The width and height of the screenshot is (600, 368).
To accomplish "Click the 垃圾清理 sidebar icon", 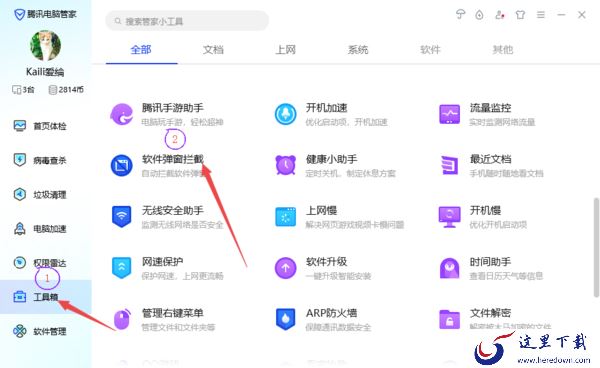I will click(20, 194).
